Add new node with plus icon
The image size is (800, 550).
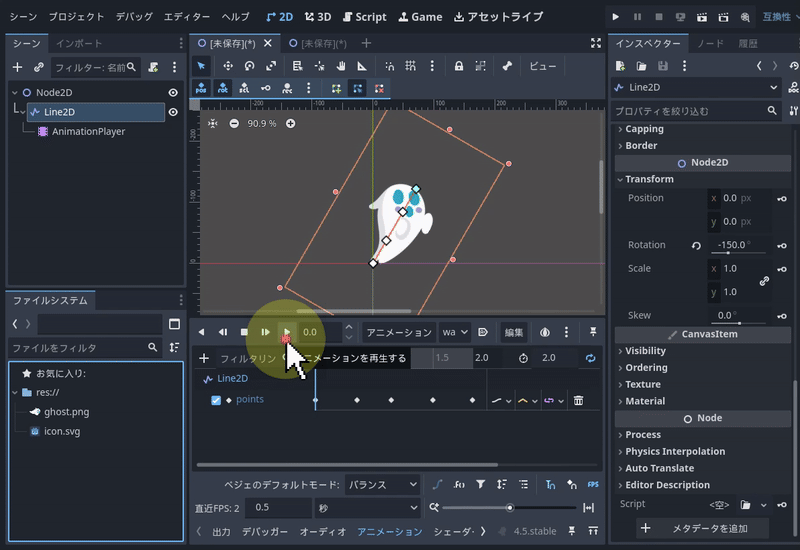tap(17, 67)
